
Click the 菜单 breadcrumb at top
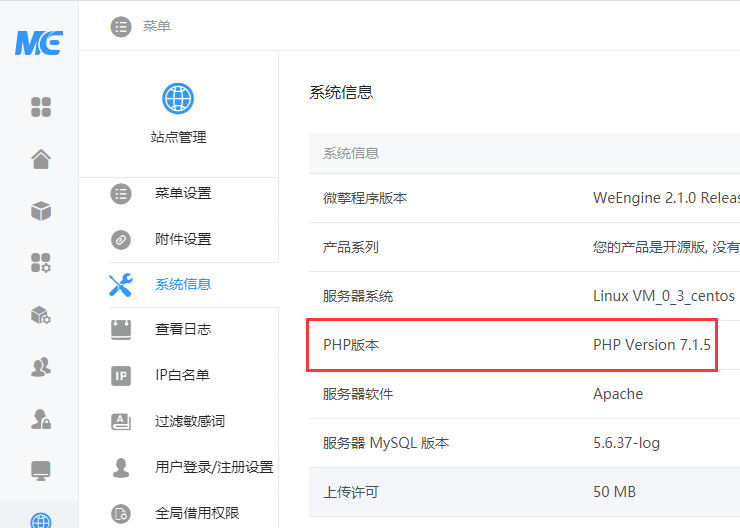pos(157,26)
